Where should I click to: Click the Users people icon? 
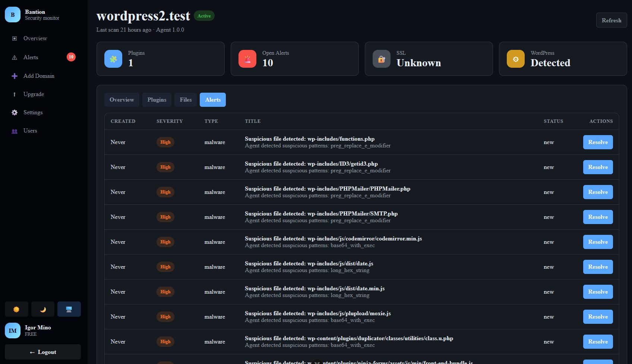(15, 131)
